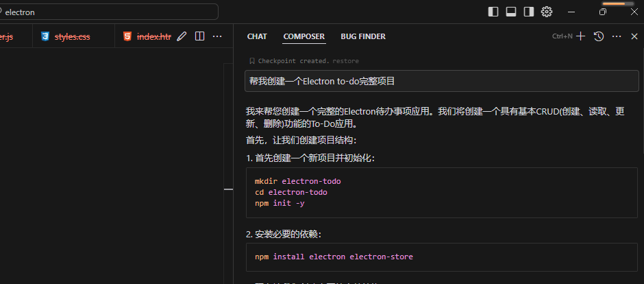Show composer history clock icon

599,36
